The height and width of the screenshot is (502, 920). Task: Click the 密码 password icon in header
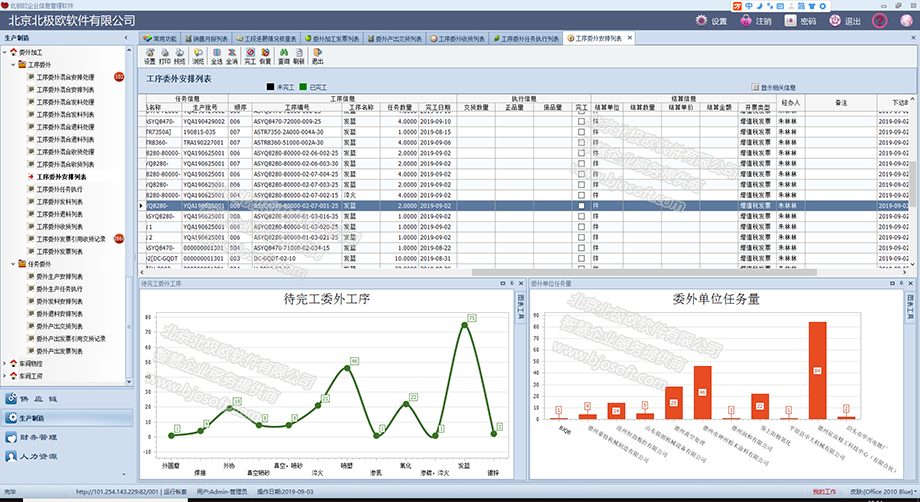point(790,21)
